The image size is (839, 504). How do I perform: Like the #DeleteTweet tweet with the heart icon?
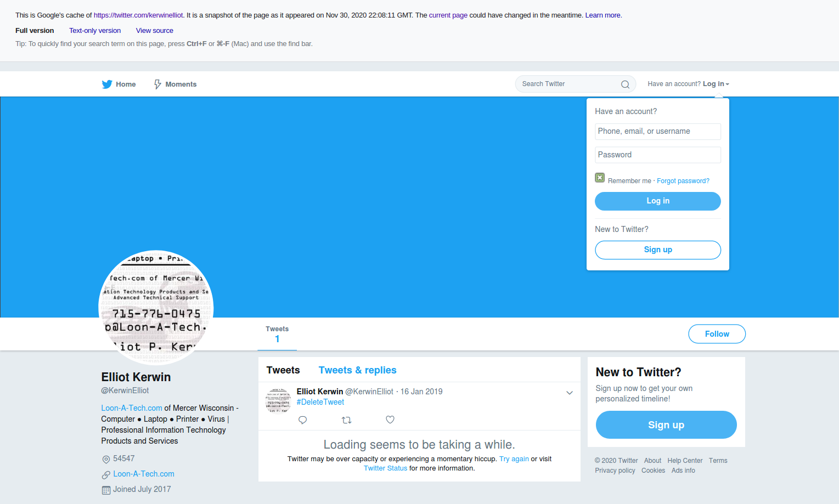coord(390,420)
